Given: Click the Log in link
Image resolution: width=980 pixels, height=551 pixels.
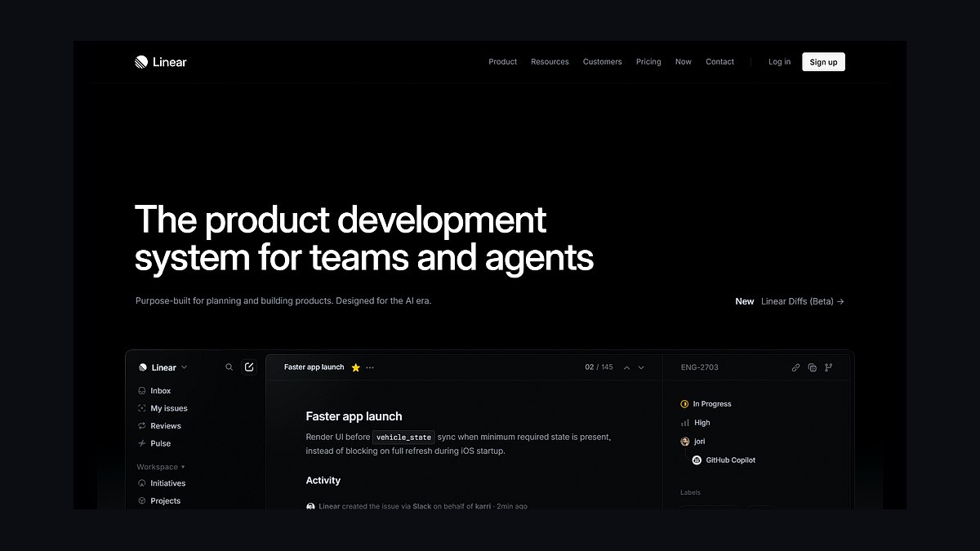Looking at the screenshot, I should pyautogui.click(x=779, y=62).
